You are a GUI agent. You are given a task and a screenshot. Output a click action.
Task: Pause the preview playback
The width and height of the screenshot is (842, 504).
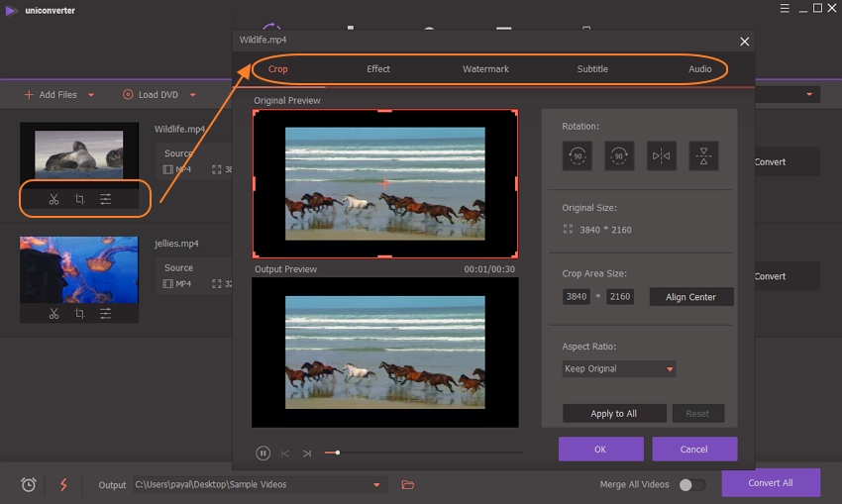pos(263,453)
